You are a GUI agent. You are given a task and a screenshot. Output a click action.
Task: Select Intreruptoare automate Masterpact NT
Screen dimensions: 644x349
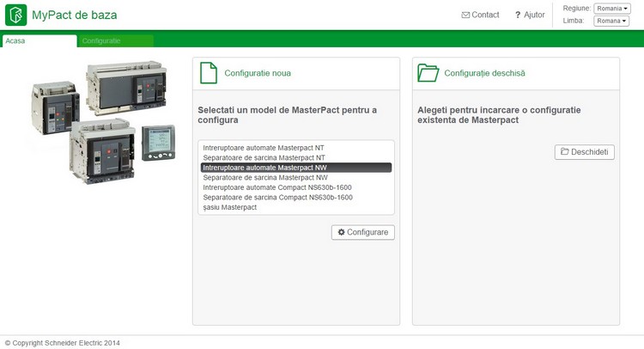point(295,148)
